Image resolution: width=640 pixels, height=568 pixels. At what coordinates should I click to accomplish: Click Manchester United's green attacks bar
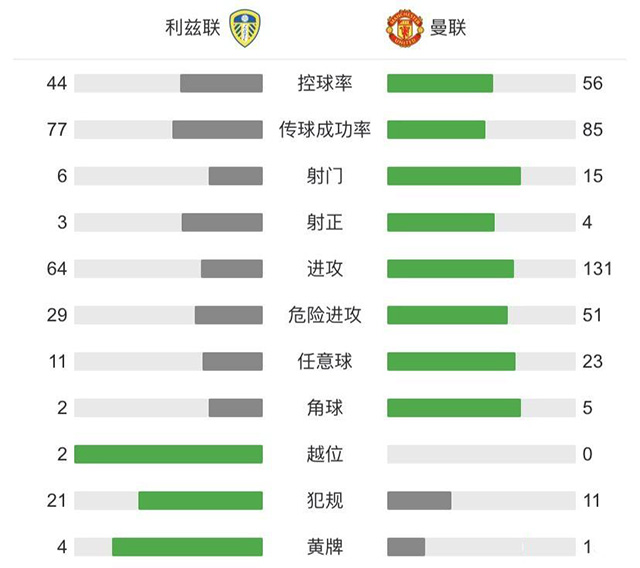[x=450, y=269]
